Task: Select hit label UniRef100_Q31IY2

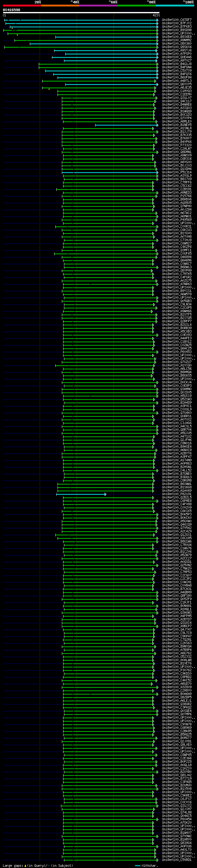Action: pos(177,806)
